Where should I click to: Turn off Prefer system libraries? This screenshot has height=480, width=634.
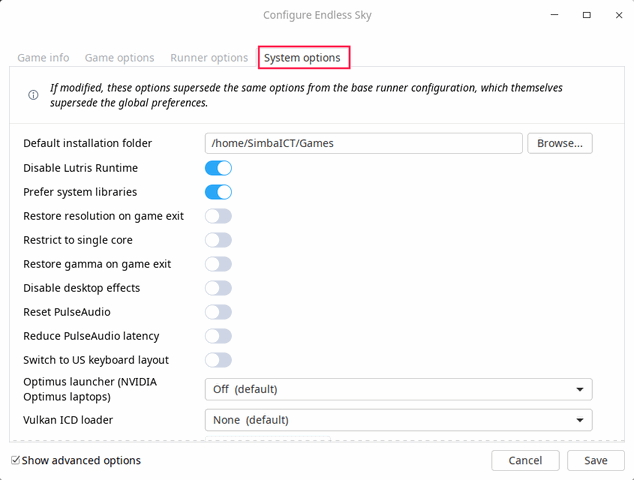(218, 192)
